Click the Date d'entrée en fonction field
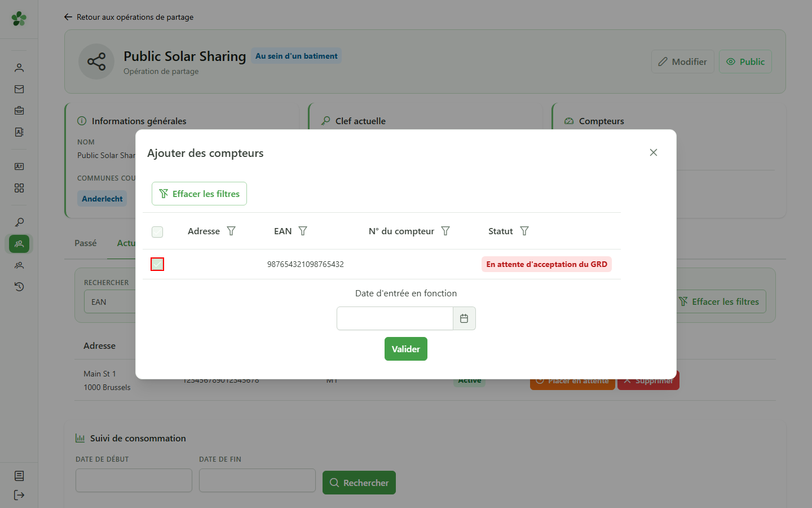 [395, 318]
